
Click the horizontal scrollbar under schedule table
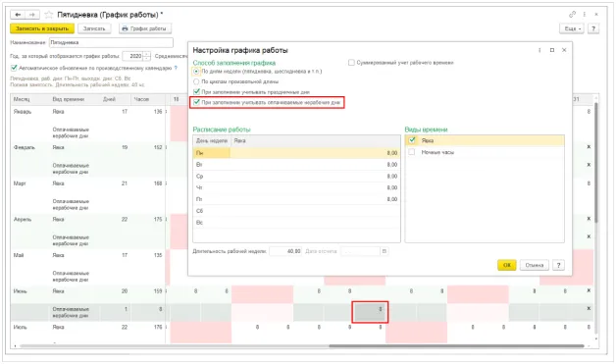point(456,346)
